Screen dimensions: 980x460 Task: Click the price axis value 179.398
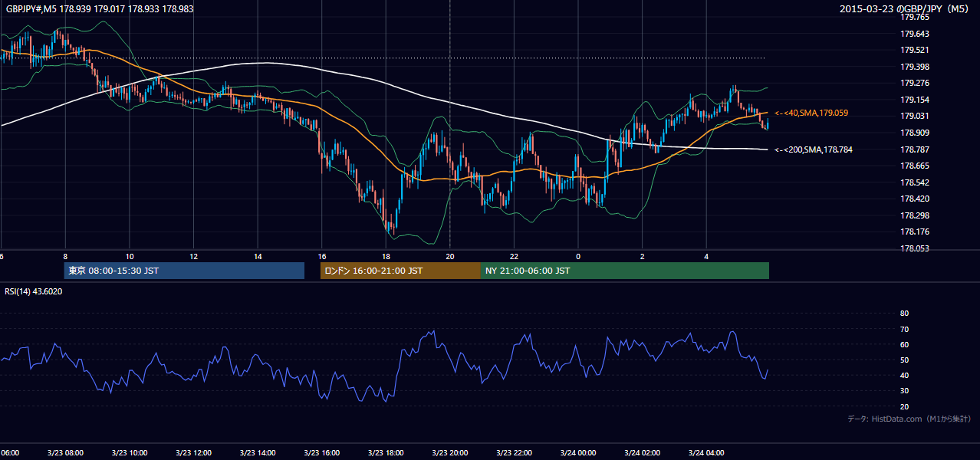[914, 67]
